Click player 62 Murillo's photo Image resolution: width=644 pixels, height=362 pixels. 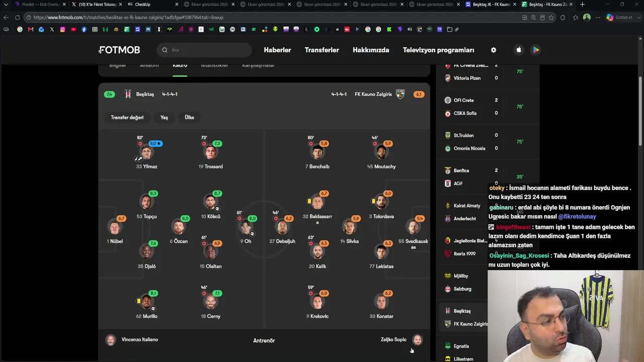(x=146, y=302)
